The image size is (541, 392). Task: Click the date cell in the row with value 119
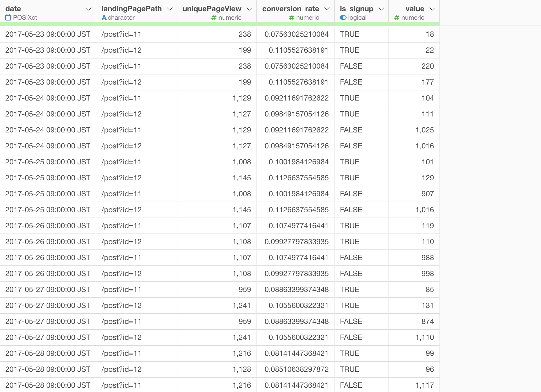(48, 226)
